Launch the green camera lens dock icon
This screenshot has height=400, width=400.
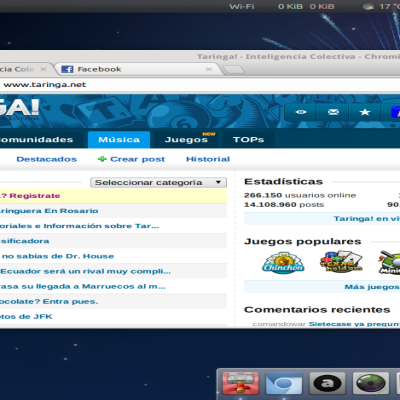coord(371,384)
